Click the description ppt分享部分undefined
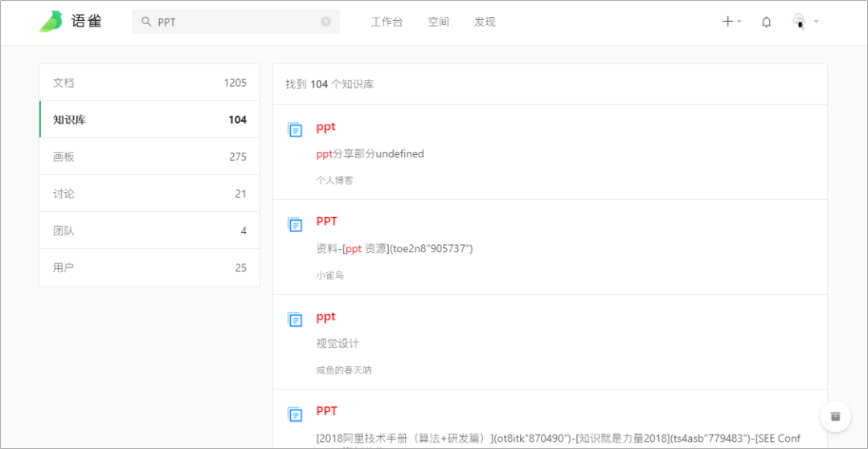 [370, 154]
